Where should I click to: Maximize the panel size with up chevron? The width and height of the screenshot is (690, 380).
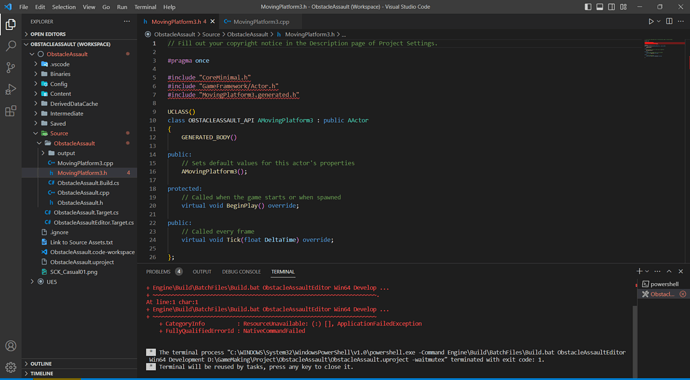point(669,271)
